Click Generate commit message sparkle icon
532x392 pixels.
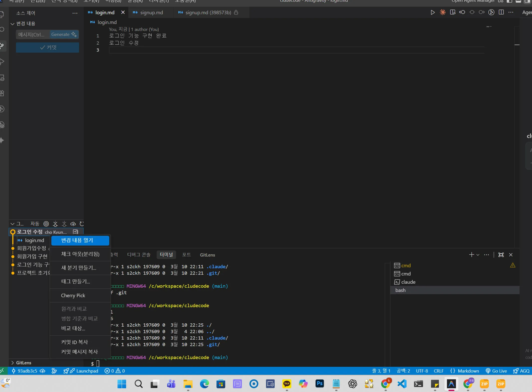74,34
